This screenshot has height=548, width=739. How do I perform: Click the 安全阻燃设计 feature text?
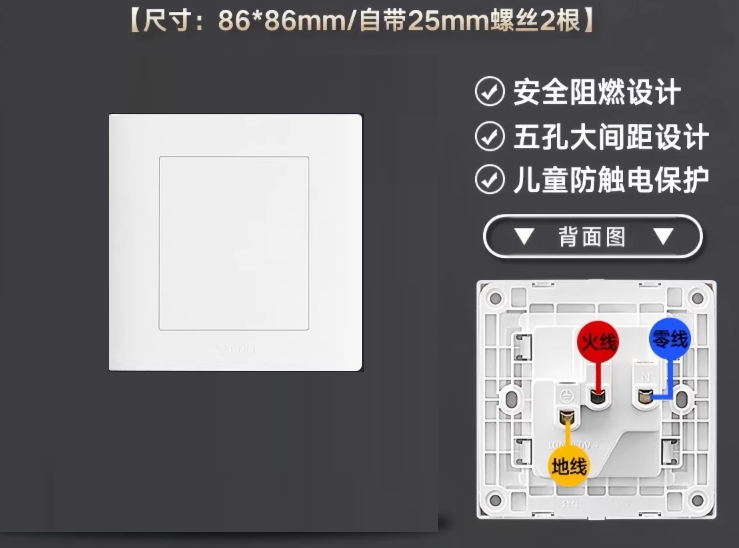pos(597,92)
